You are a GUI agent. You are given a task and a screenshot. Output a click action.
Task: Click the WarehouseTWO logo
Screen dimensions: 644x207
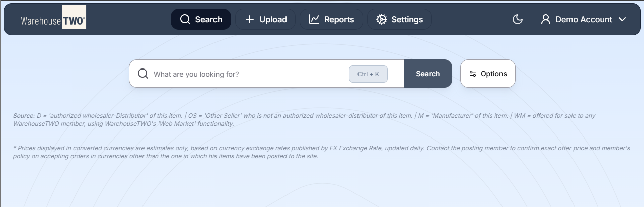(x=53, y=19)
